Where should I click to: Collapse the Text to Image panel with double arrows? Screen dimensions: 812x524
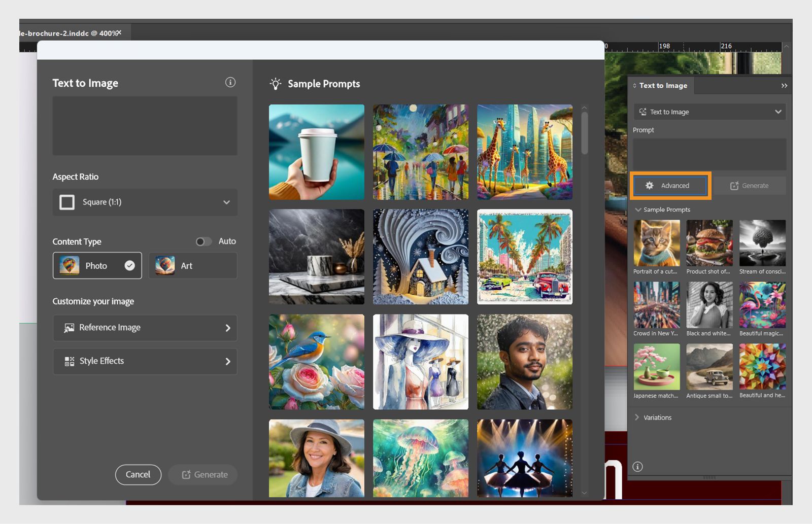[x=784, y=85]
